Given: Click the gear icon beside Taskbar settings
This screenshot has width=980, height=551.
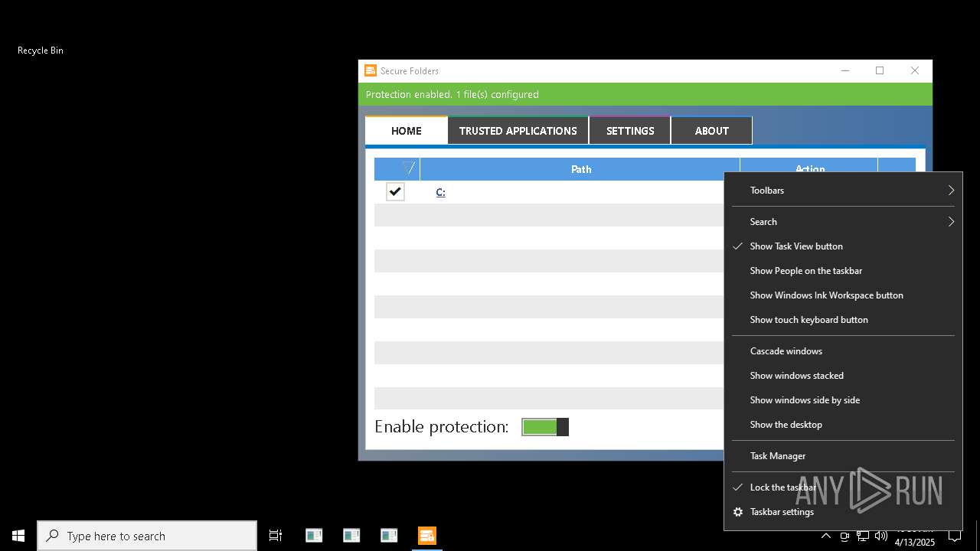Looking at the screenshot, I should point(738,512).
